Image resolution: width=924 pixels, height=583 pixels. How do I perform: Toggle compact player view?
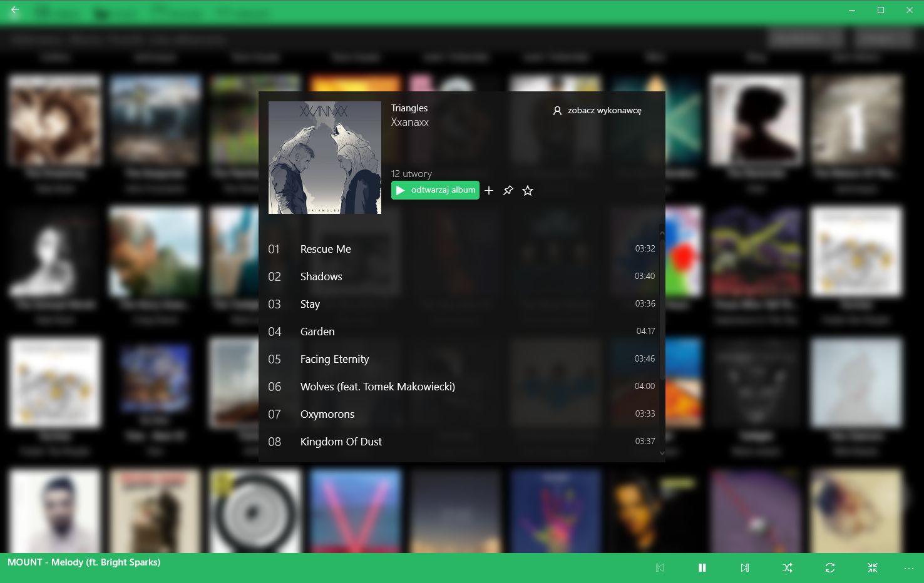tap(873, 568)
